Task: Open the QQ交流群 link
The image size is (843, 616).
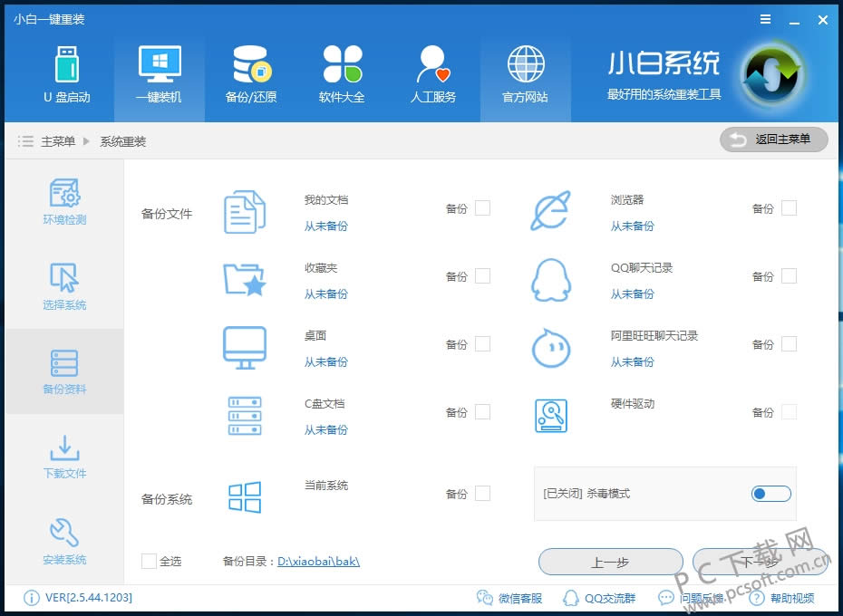Action: click(x=599, y=598)
